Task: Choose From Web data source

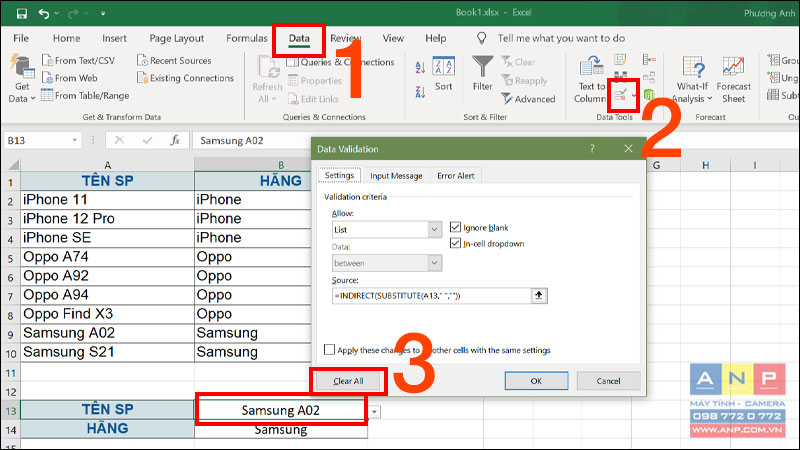Action: 70,78
